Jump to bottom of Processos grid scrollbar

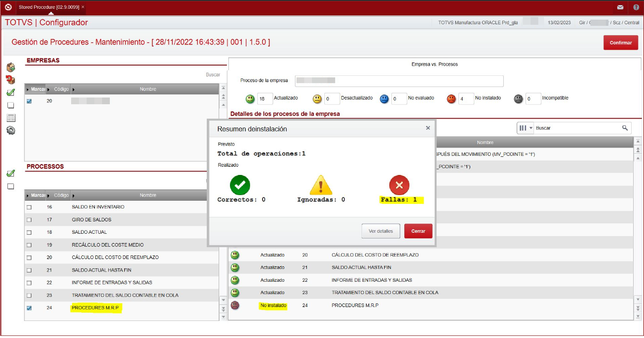tap(223, 317)
